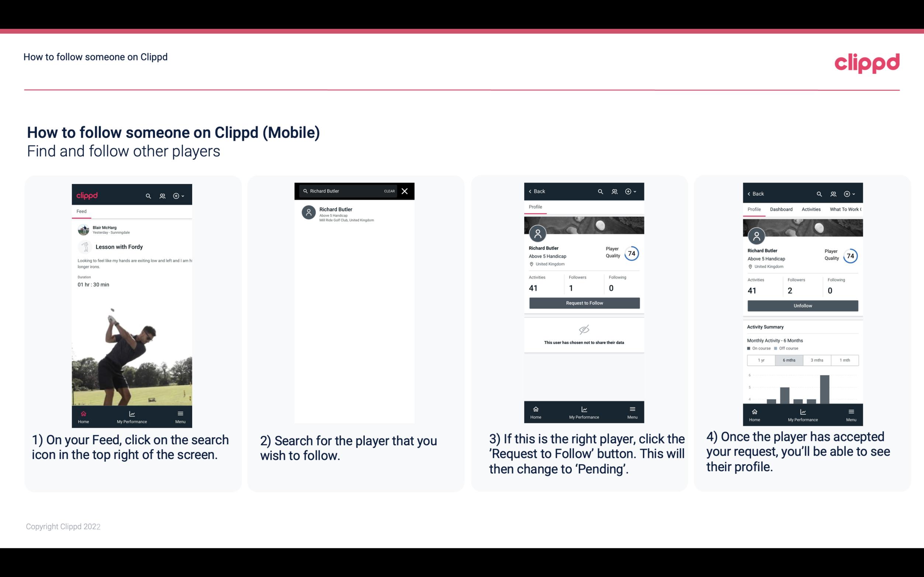Click the Menu icon in bottom navigation
The width and height of the screenshot is (924, 577).
(x=181, y=413)
